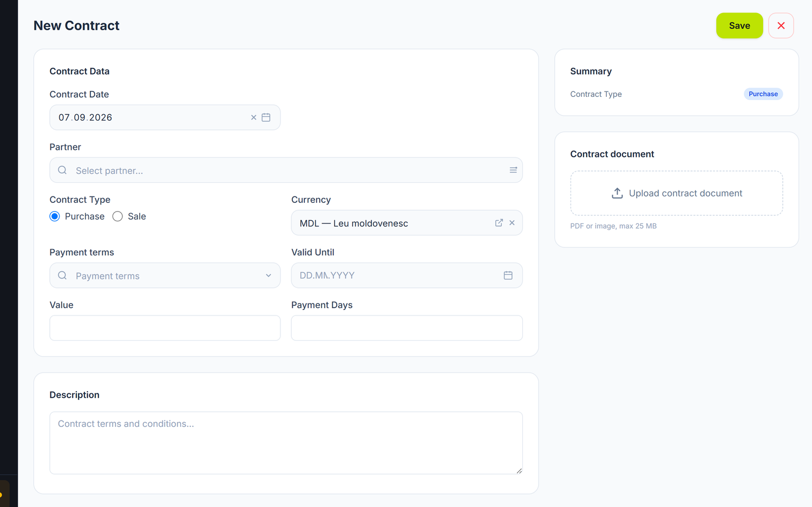Select the Purchase contract type
The image size is (812, 507).
pos(55,216)
